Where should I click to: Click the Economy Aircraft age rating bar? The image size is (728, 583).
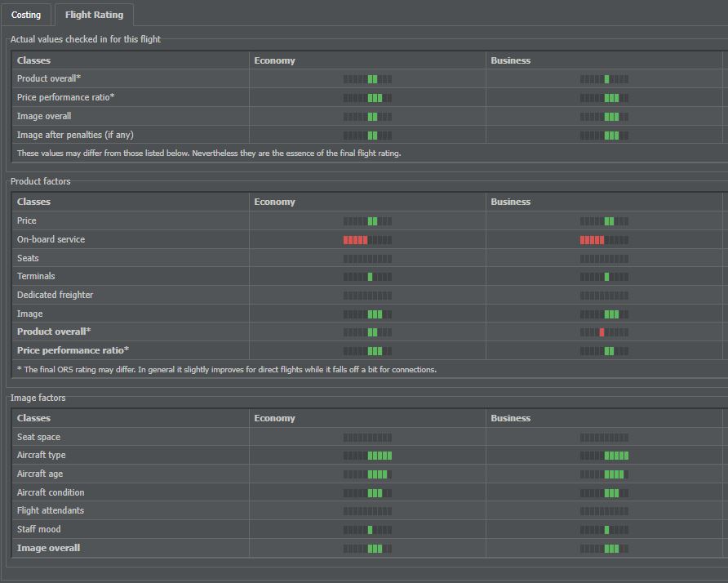click(x=367, y=474)
